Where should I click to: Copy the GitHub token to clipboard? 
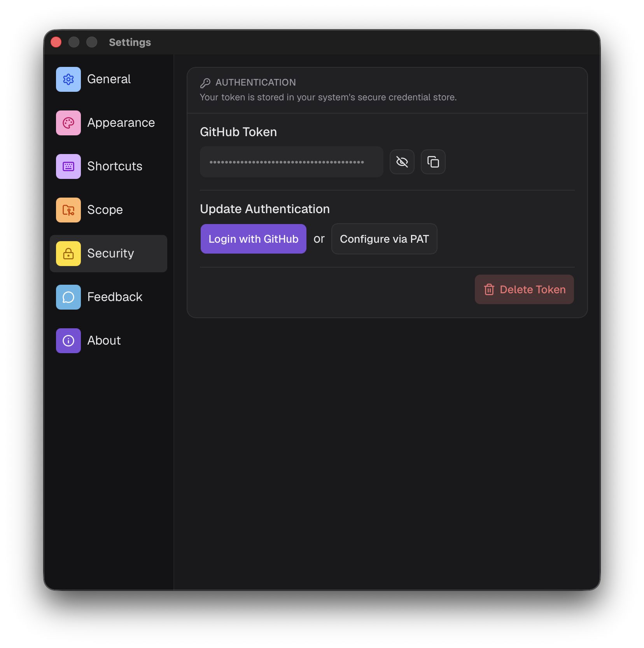pos(433,162)
